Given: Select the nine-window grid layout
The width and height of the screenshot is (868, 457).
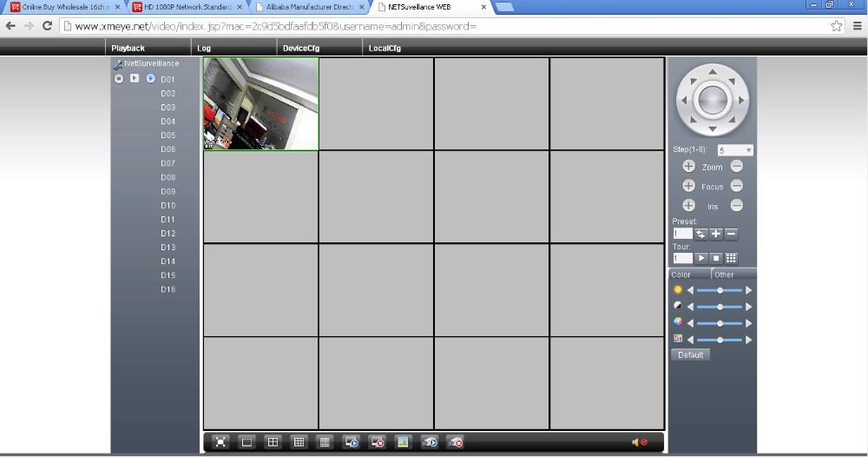Looking at the screenshot, I should pos(299,442).
